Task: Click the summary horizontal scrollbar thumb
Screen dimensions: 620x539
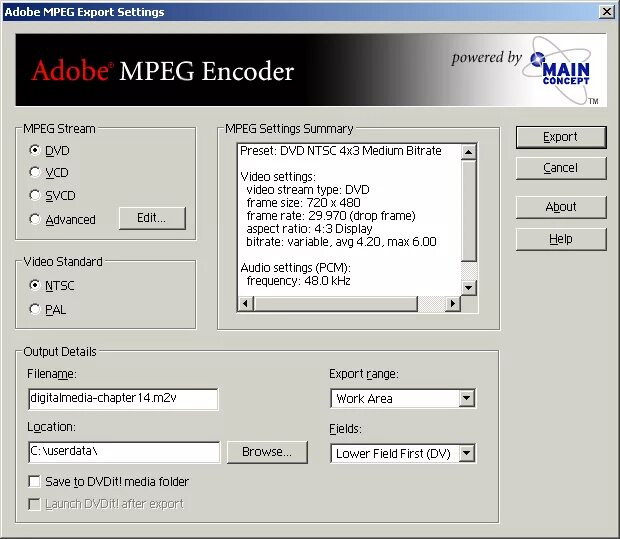Action: coord(336,304)
